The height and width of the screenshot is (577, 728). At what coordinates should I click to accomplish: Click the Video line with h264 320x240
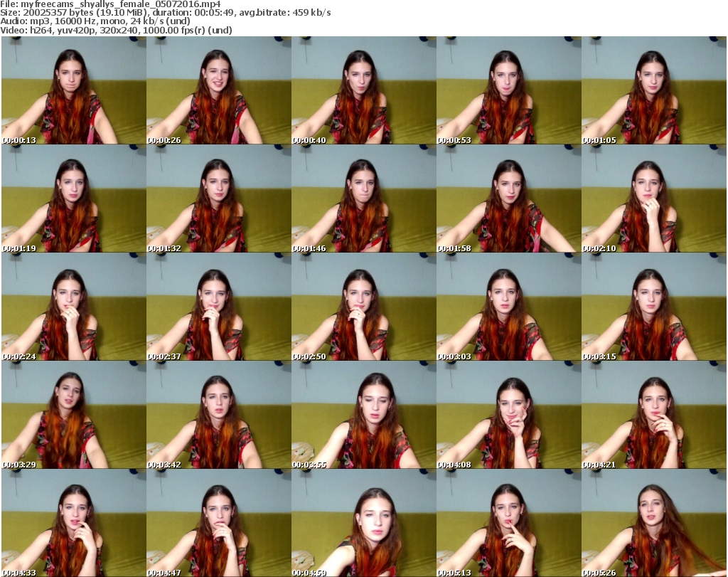[x=116, y=30]
